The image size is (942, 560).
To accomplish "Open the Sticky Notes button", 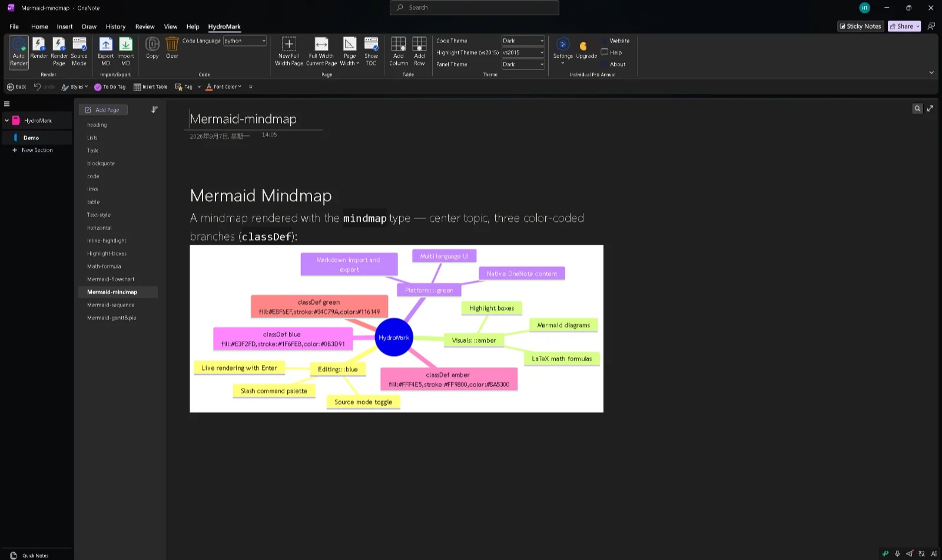I will [861, 26].
